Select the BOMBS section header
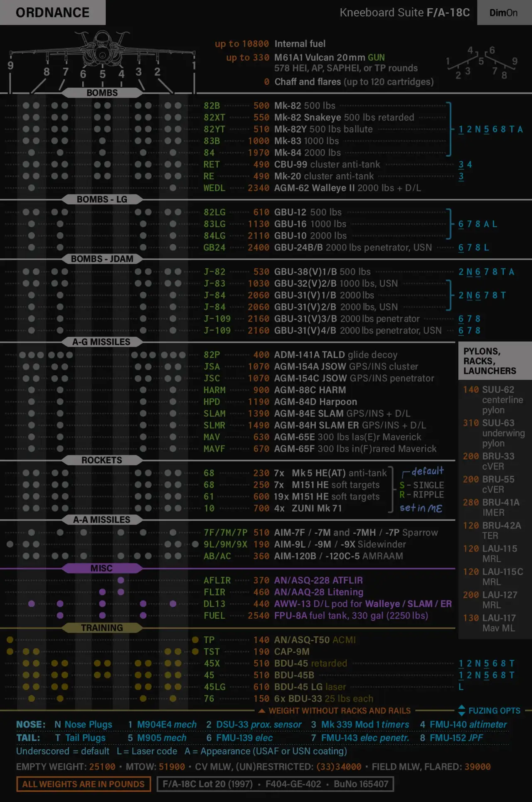532x802 pixels. (102, 93)
